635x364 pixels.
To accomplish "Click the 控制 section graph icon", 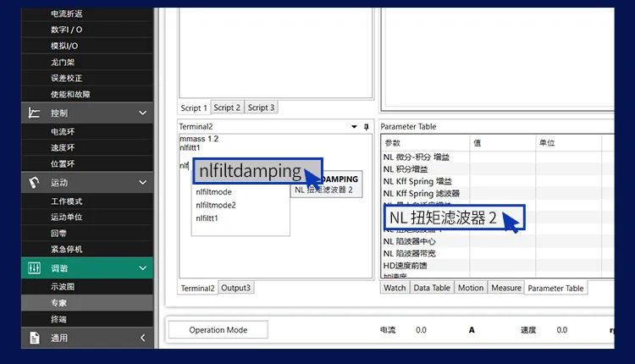I will (34, 113).
